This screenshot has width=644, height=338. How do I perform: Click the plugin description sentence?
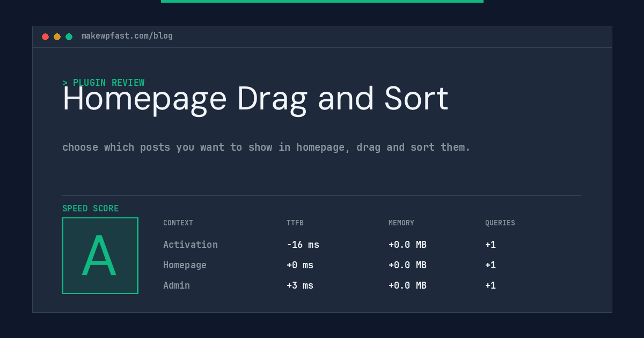[x=266, y=147]
